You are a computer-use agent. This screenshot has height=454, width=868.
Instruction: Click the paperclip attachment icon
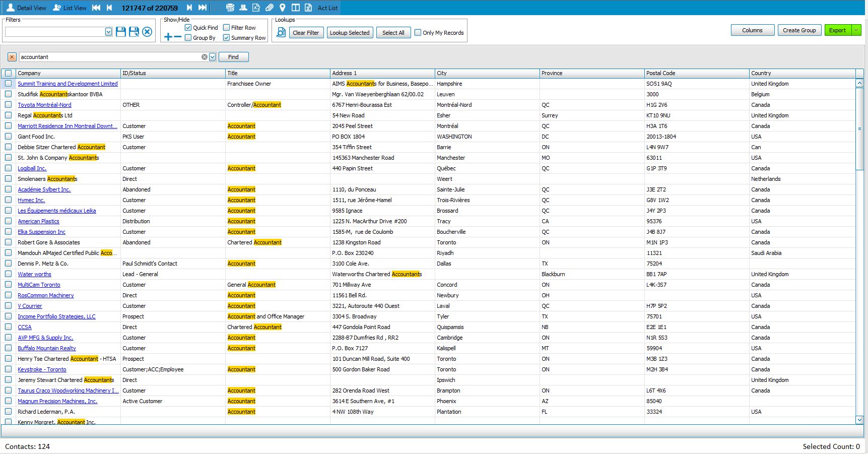270,8
